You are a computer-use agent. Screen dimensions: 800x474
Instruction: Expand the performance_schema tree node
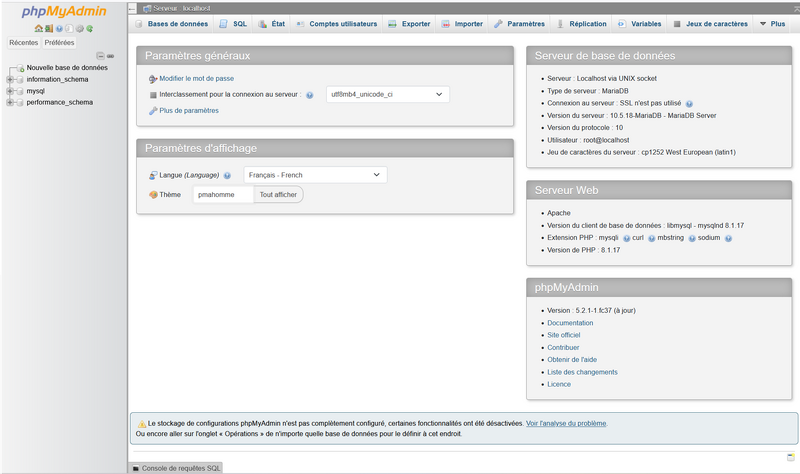click(x=10, y=103)
